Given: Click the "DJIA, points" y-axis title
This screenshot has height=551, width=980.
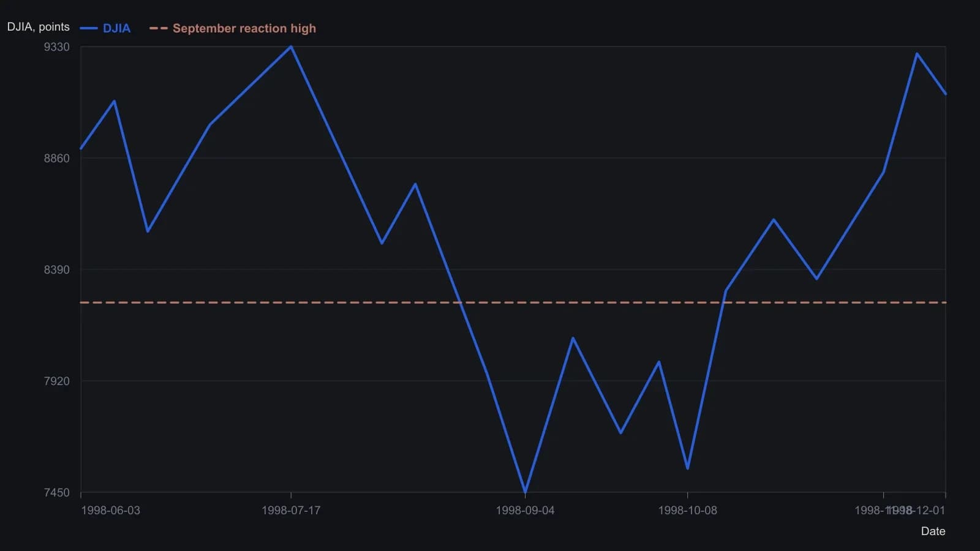Looking at the screenshot, I should pos(39,27).
